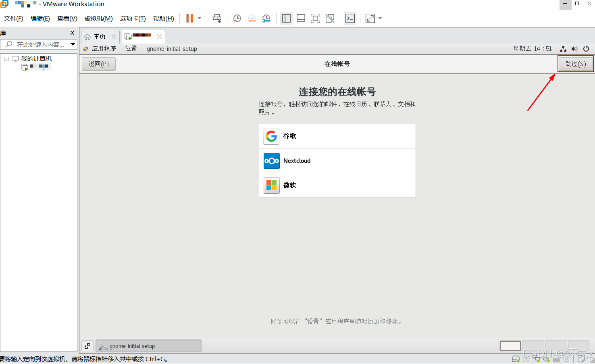Switch to Unity mode
Viewport: 595px width, 364px height.
(330, 18)
